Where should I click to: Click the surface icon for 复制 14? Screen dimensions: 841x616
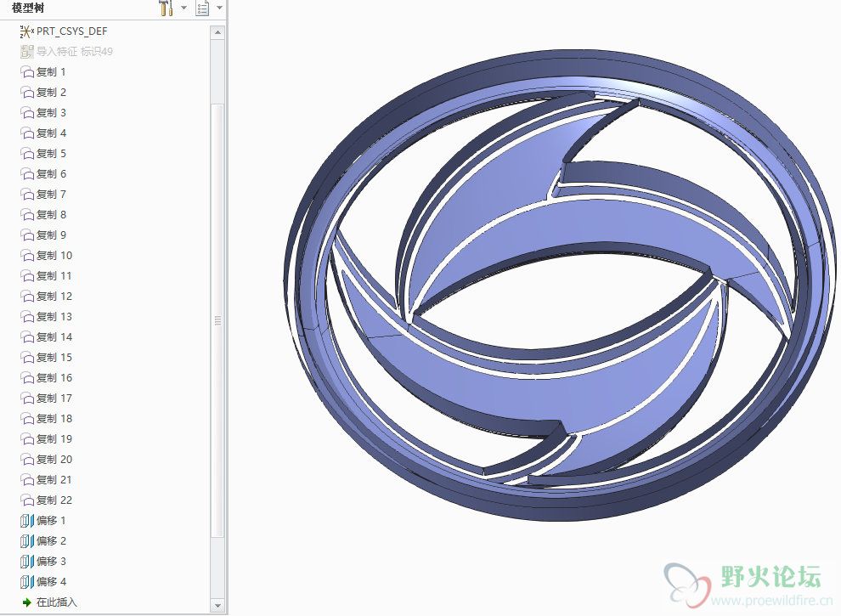27,337
